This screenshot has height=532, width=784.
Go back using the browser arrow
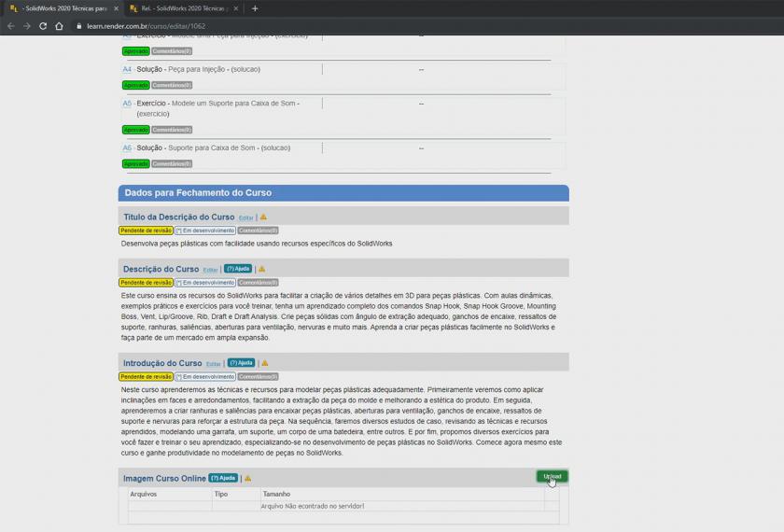[x=10, y=26]
